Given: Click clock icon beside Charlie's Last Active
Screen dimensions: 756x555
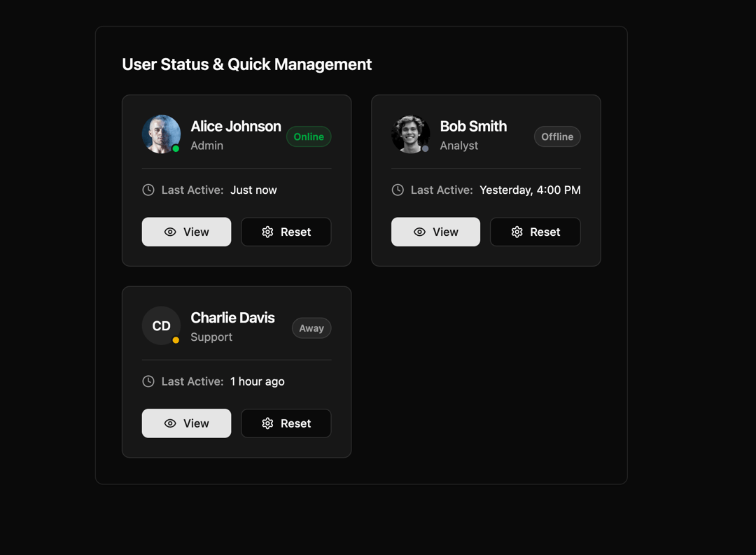Looking at the screenshot, I should coord(148,381).
